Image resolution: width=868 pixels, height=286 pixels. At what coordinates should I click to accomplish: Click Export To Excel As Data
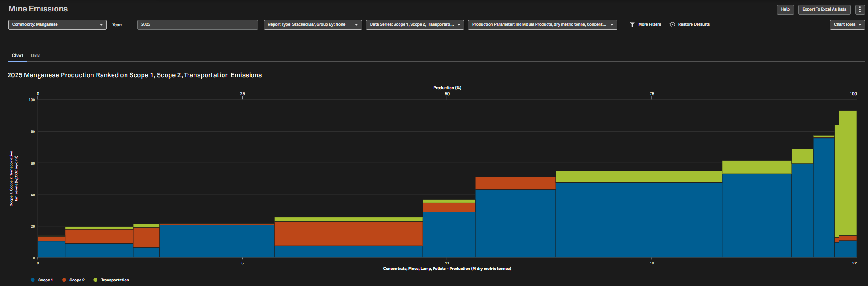point(824,9)
